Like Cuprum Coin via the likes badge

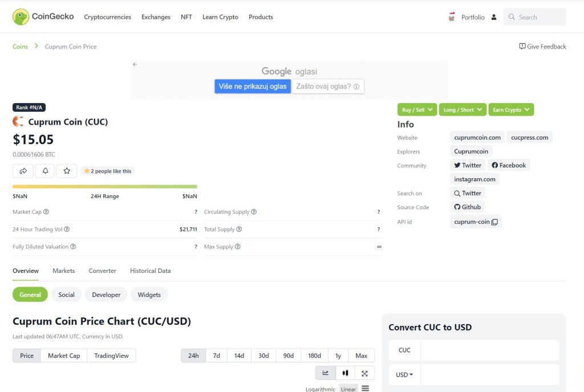(x=108, y=170)
